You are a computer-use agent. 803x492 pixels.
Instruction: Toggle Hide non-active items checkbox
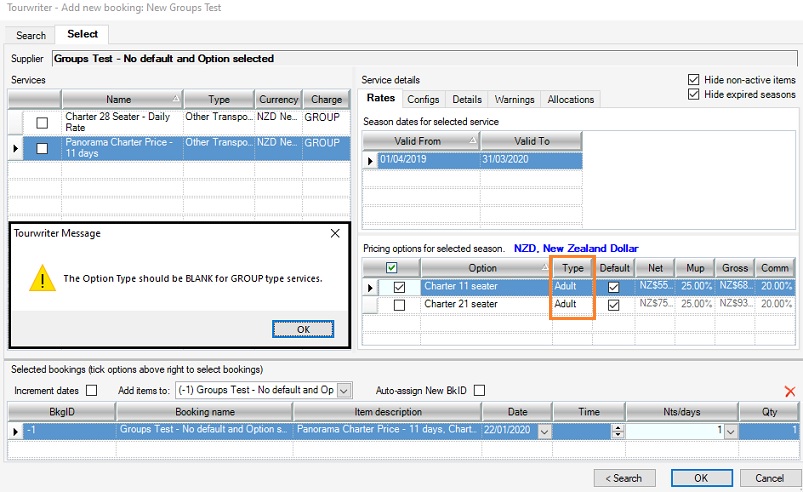694,80
